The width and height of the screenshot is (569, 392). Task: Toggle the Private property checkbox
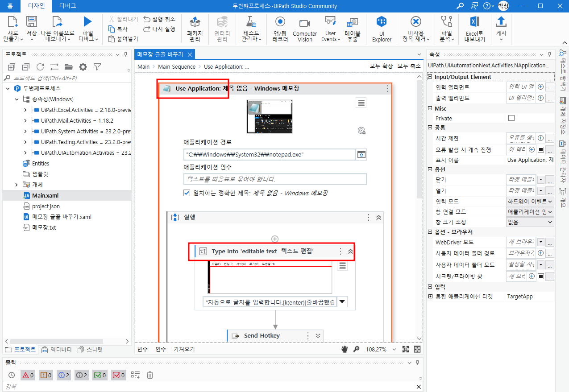[511, 118]
